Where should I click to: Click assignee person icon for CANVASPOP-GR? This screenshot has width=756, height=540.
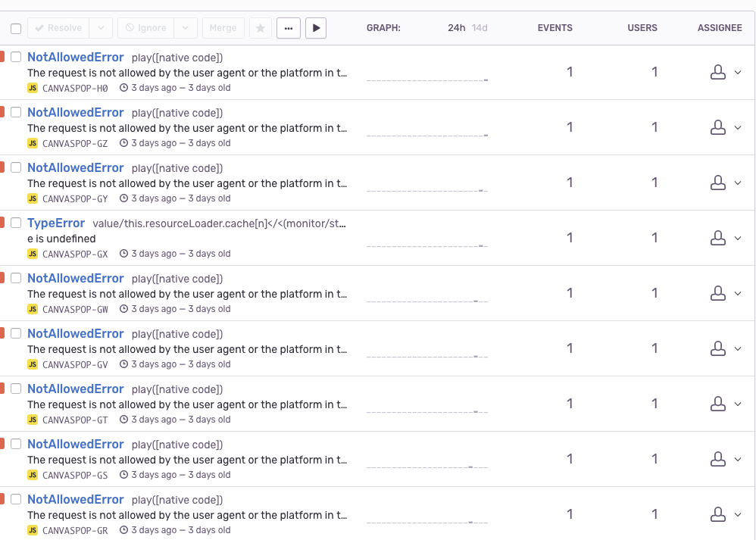tap(718, 514)
